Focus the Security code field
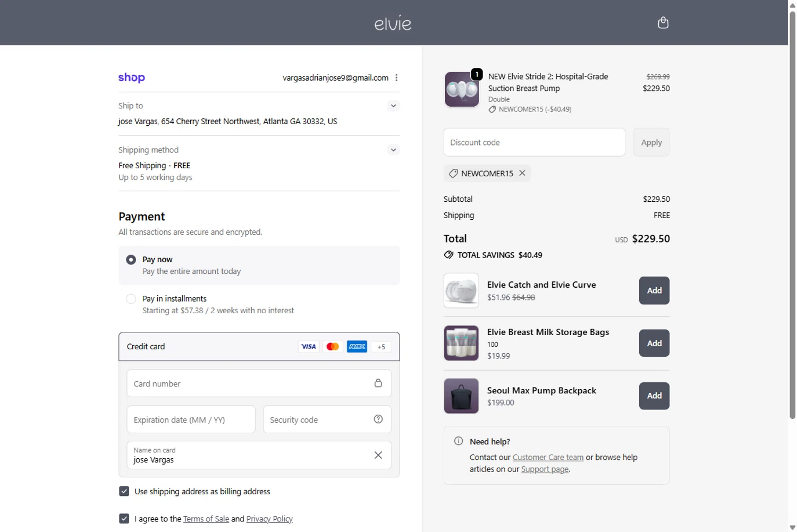This screenshot has width=797, height=532. (327, 419)
